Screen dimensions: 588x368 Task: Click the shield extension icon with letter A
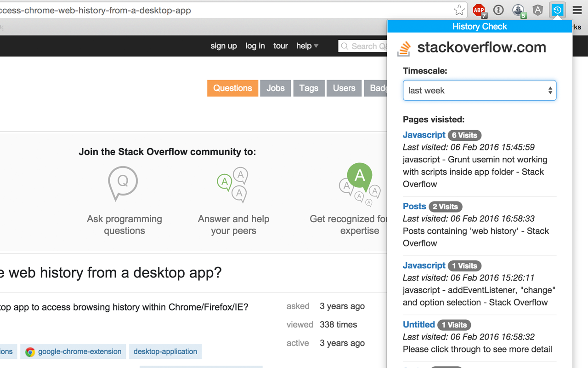(538, 10)
